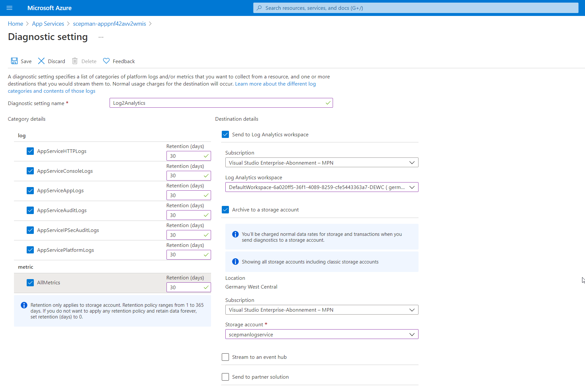Open storage account Subscription dropdown

click(322, 310)
